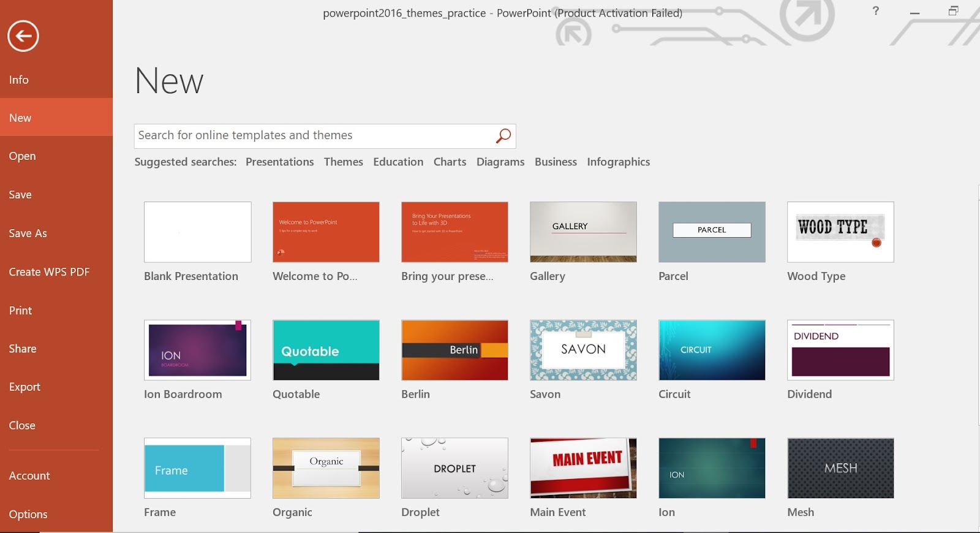This screenshot has width=980, height=533.
Task: Click the Main Event caption text
Action: pos(558,513)
